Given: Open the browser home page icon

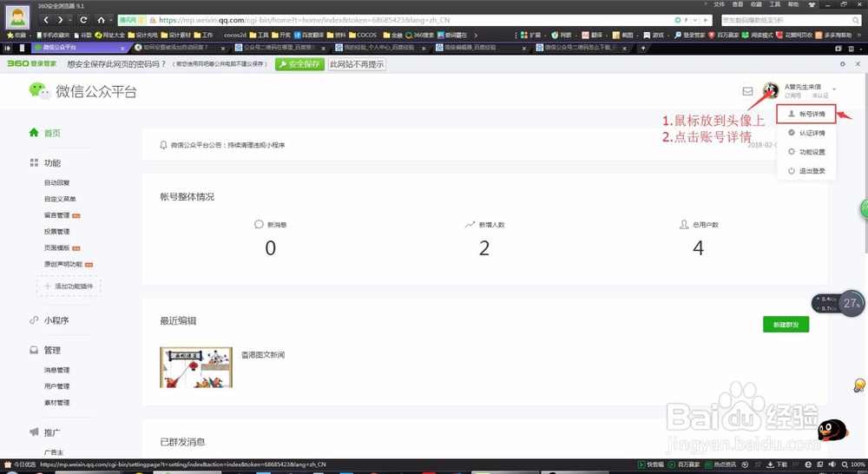Looking at the screenshot, I should (101, 20).
